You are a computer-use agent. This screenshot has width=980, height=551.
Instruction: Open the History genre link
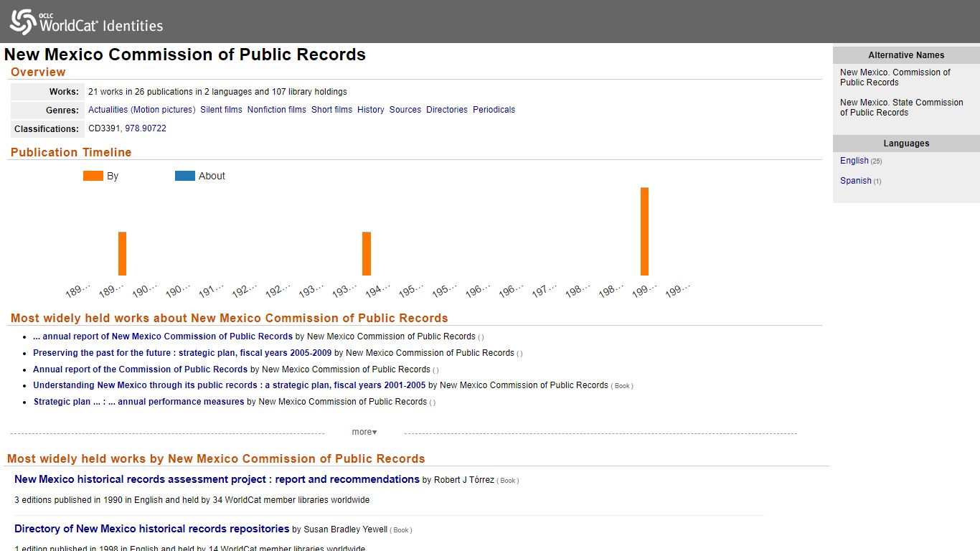pyautogui.click(x=371, y=110)
